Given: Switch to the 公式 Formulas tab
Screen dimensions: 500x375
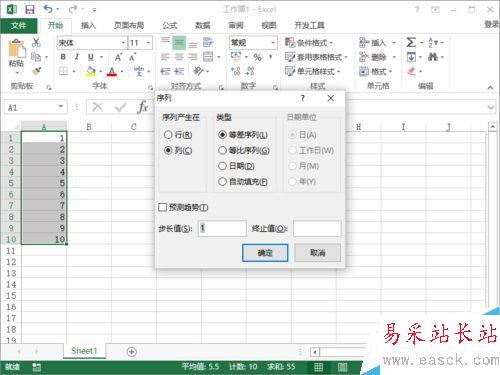Looking at the screenshot, I should point(170,25).
